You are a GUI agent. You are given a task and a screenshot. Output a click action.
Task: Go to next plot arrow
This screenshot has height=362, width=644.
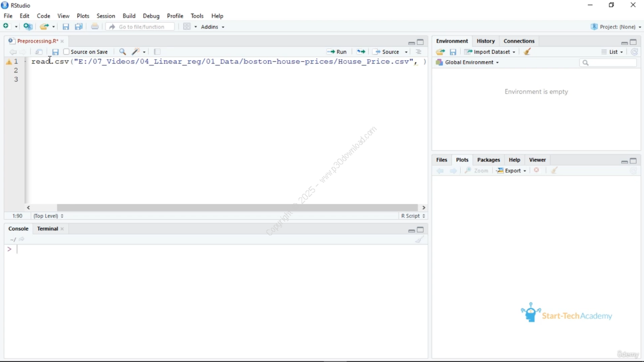(454, 170)
